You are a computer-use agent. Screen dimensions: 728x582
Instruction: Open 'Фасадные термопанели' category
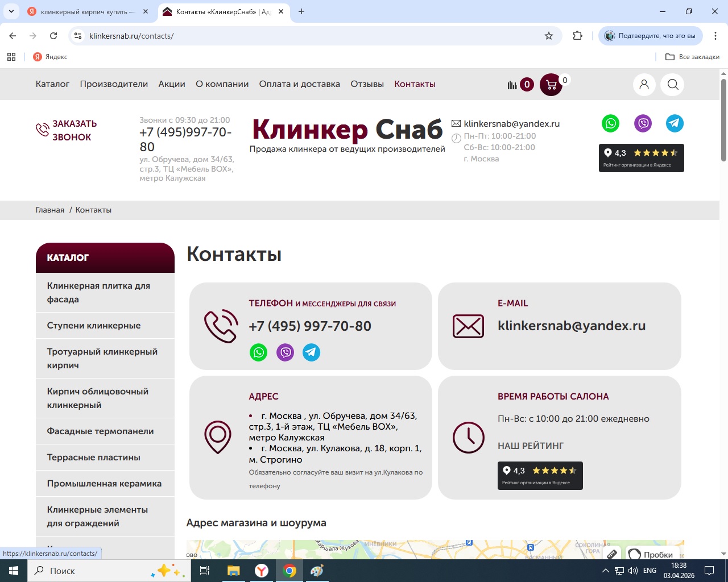[105, 431]
